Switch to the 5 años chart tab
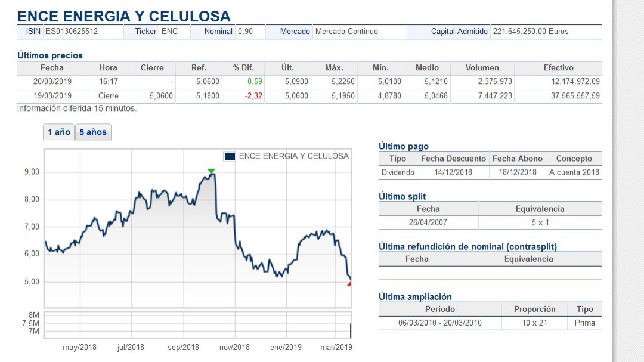This screenshot has height=362, width=644. [x=93, y=132]
